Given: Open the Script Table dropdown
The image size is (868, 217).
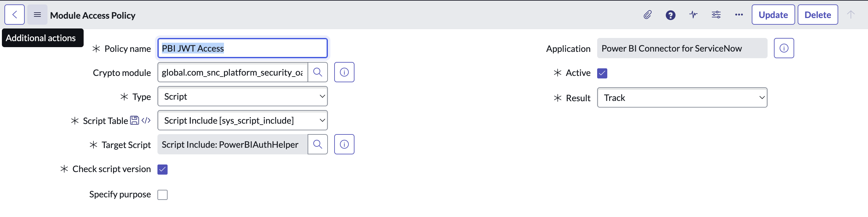Looking at the screenshot, I should point(242,121).
